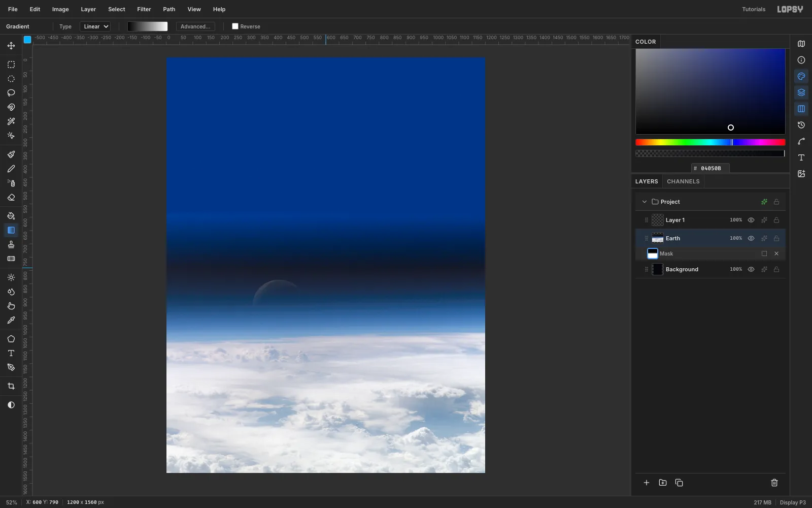
Task: Click the Delete layer trash icon
Action: (x=774, y=483)
